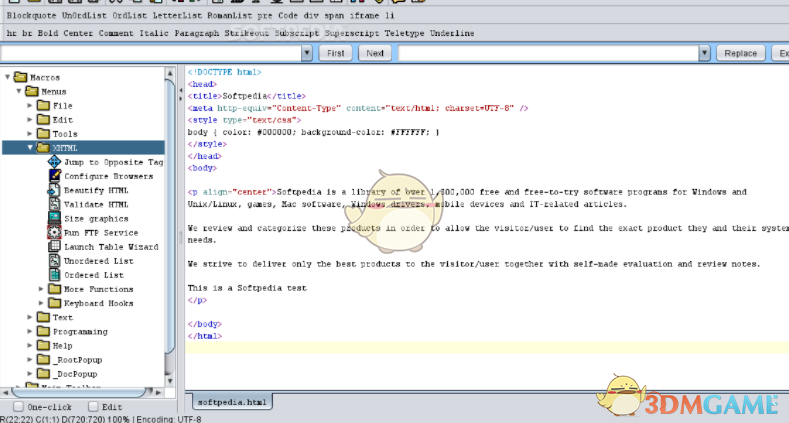The width and height of the screenshot is (789, 423).
Task: Run the Validate HTML macro icon
Action: [x=54, y=204]
